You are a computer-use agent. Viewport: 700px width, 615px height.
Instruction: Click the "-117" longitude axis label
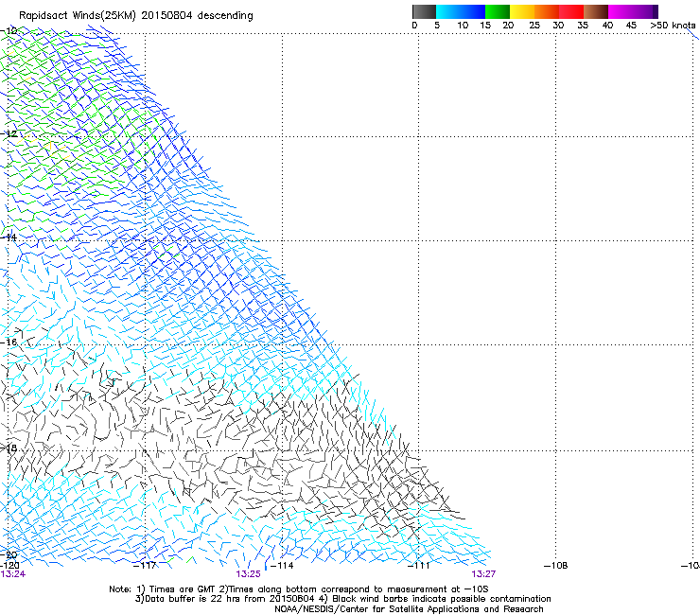pyautogui.click(x=145, y=566)
